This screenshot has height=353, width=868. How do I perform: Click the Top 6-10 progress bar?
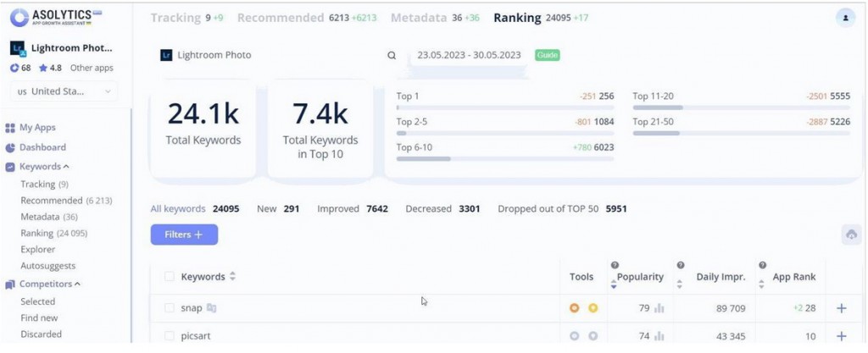[505, 159]
